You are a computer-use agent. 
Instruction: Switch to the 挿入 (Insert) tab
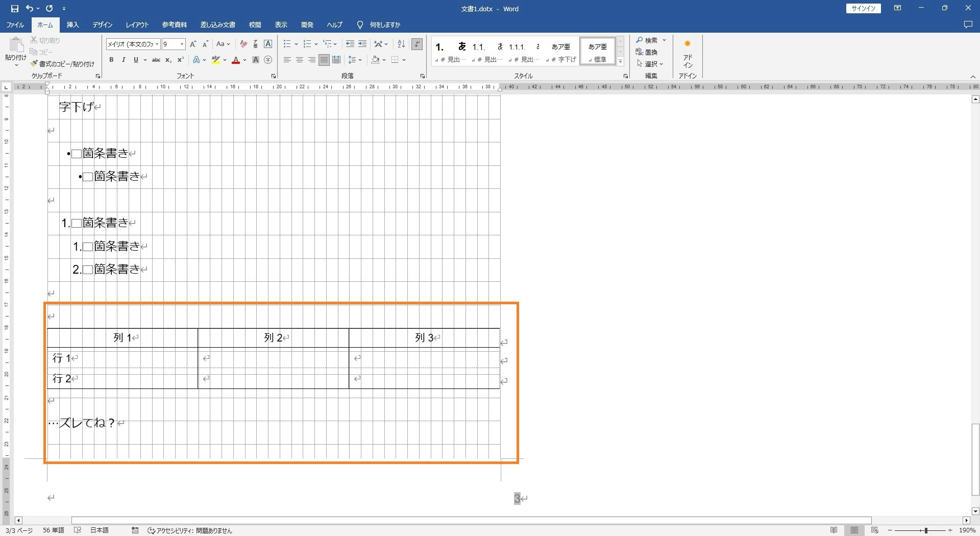[x=73, y=25]
